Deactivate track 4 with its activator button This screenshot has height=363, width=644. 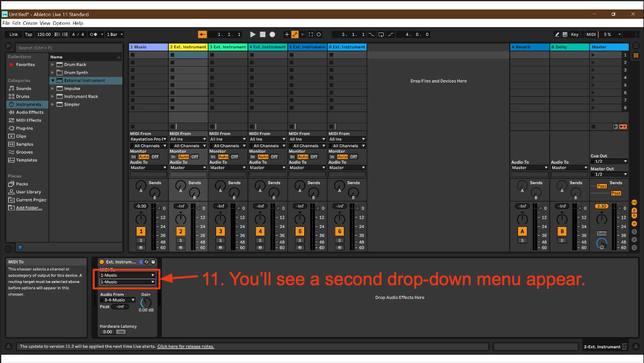pos(260,232)
